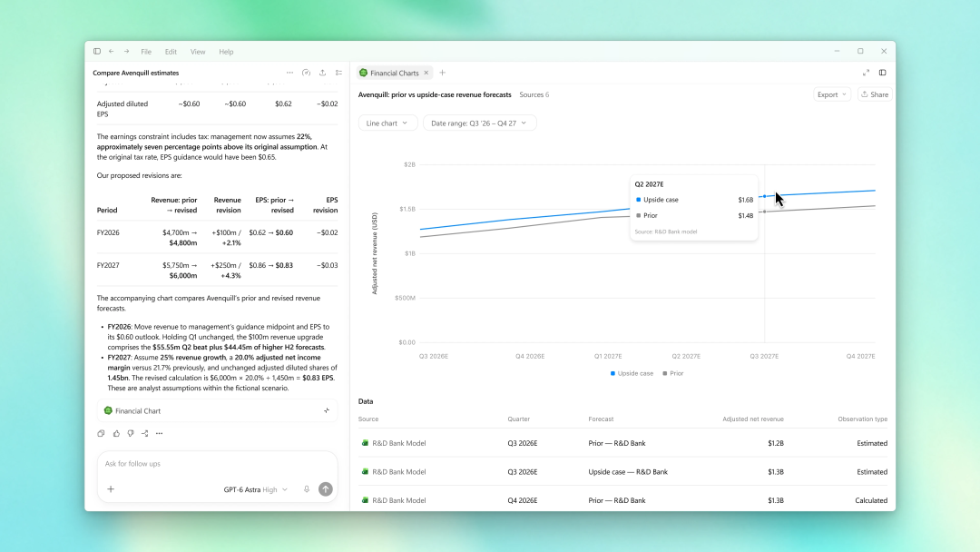The image size is (980, 552).
Task: Click the sparkle icon on Financial Chart card
Action: (x=327, y=410)
